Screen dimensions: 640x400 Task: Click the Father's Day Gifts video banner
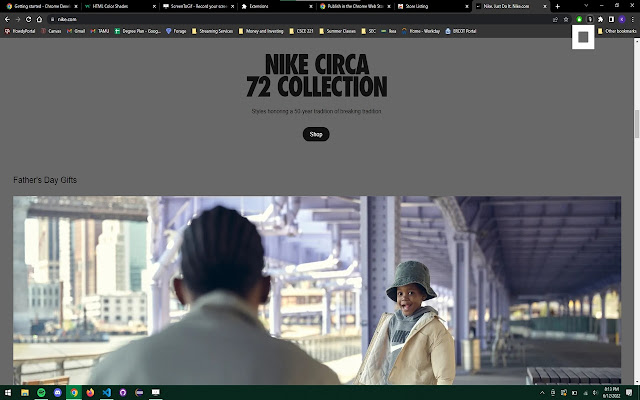tap(317, 290)
